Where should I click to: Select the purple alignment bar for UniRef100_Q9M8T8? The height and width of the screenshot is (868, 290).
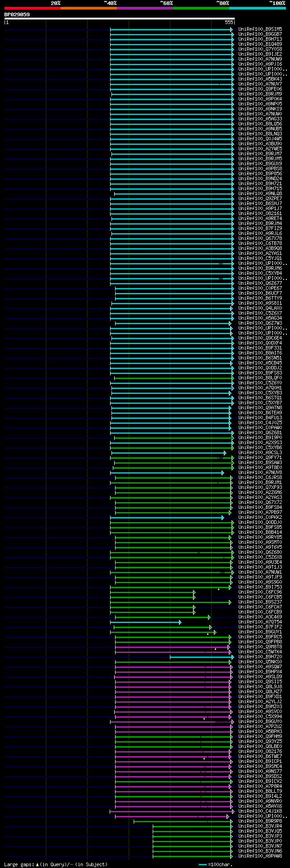coord(172,647)
